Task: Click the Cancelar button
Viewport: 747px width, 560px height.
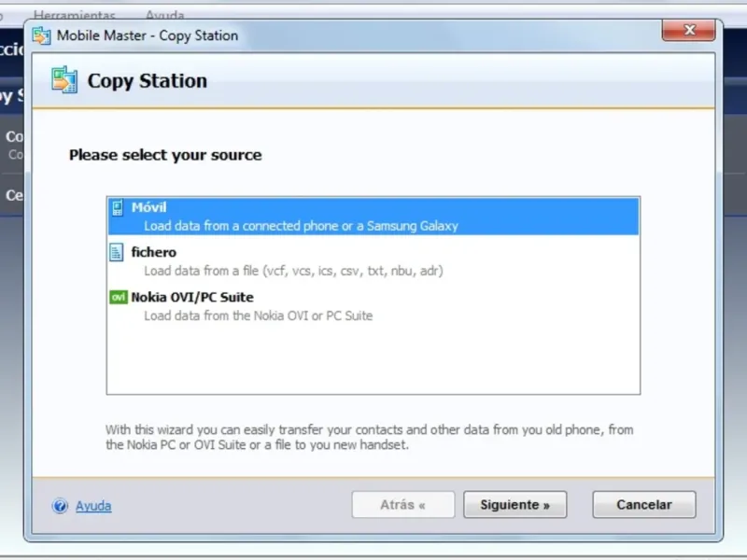Action: click(x=644, y=505)
